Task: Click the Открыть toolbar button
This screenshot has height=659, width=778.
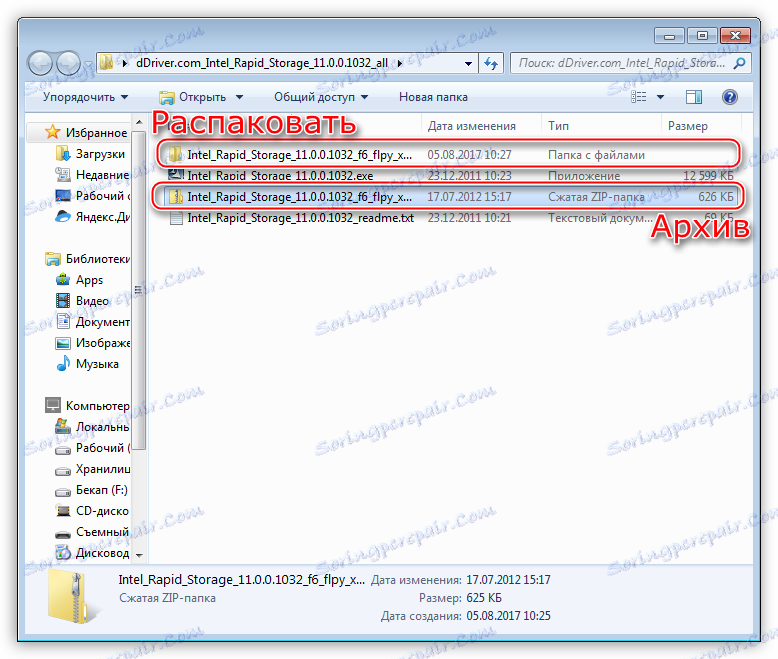Action: (x=192, y=97)
